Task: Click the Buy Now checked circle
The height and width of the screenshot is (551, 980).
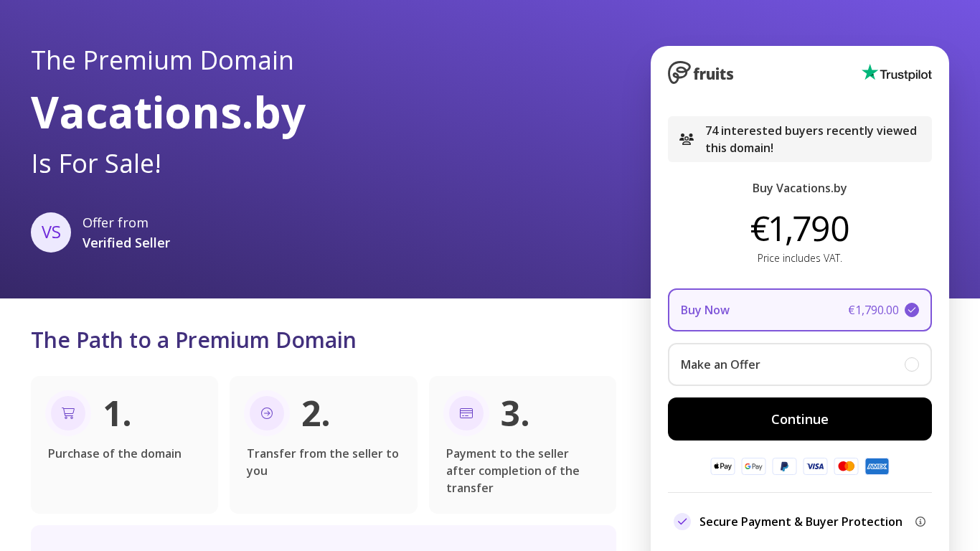Action: 912,310
